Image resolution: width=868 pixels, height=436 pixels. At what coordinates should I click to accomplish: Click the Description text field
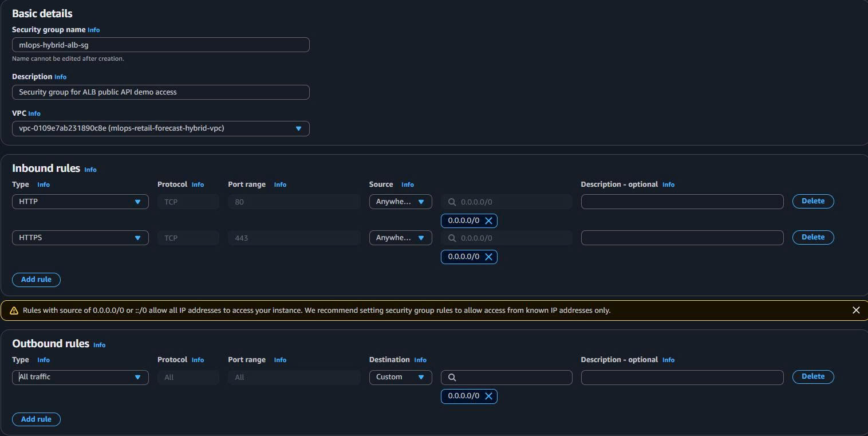click(160, 92)
